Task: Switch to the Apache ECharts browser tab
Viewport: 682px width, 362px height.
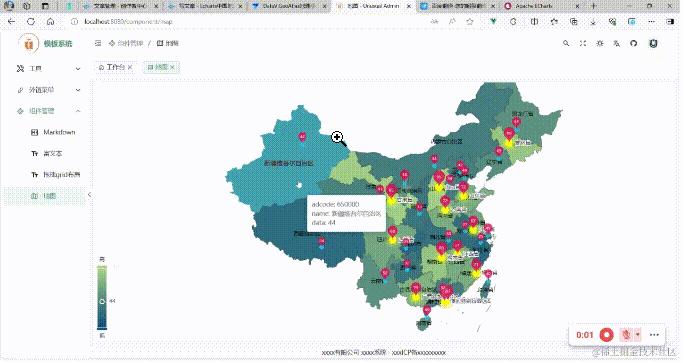Action: click(x=542, y=6)
